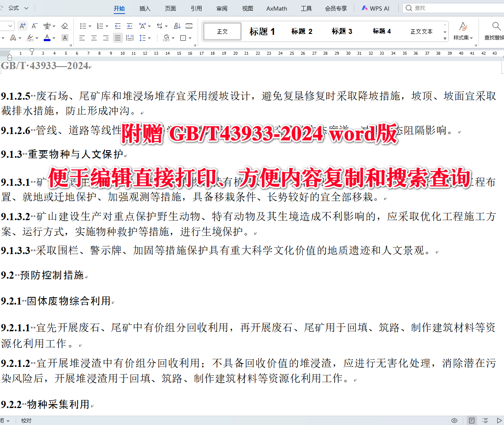This screenshot has width=504, height=425.
Task: Select the Clear Formatting eraser tool
Action: [x=64, y=25]
